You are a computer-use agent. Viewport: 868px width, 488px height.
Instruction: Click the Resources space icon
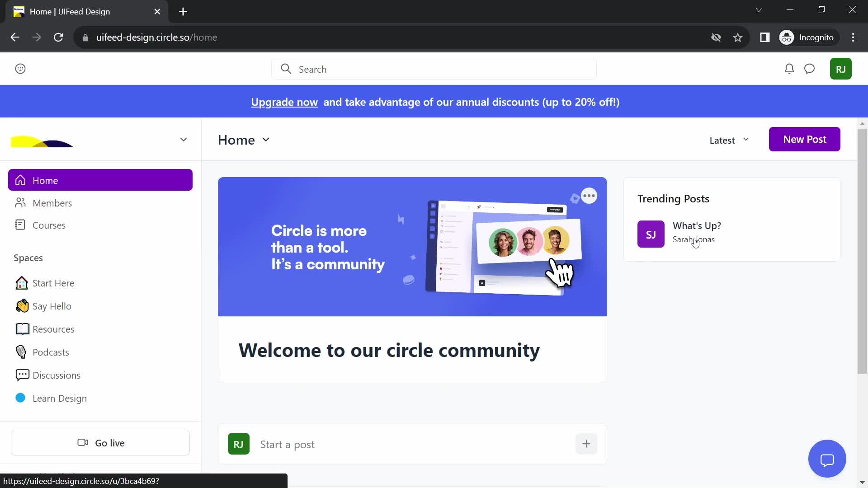21,329
